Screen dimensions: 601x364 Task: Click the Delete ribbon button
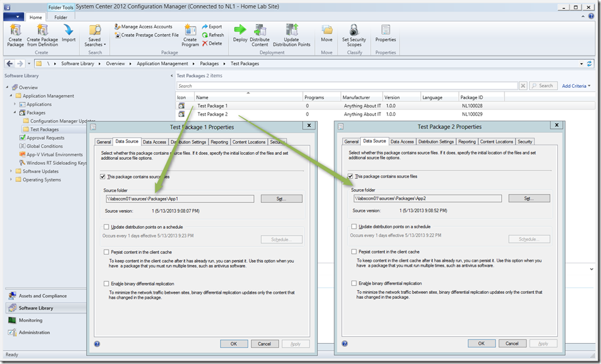pyautogui.click(x=212, y=44)
